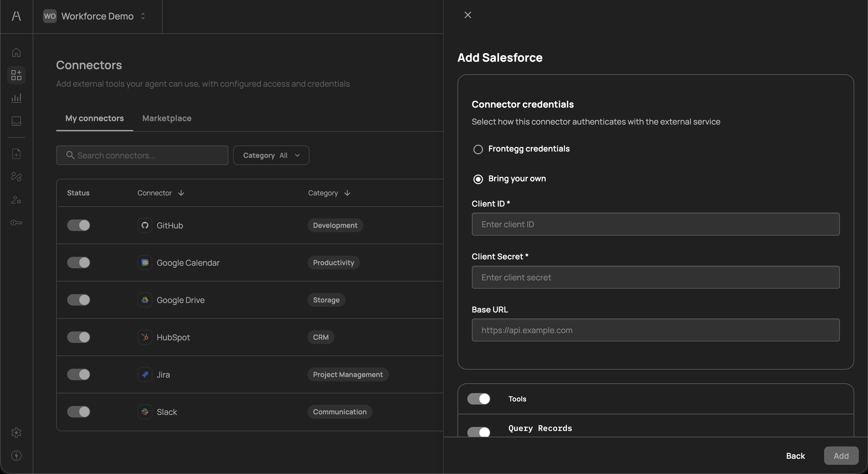Viewport: 868px width, 474px height.
Task: Select Frontegg credentials radio option
Action: [x=478, y=149]
